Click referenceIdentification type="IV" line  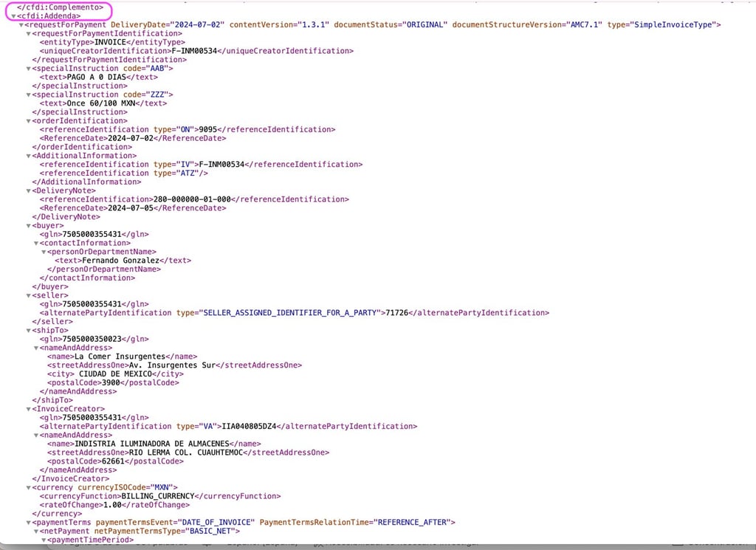[x=201, y=165]
